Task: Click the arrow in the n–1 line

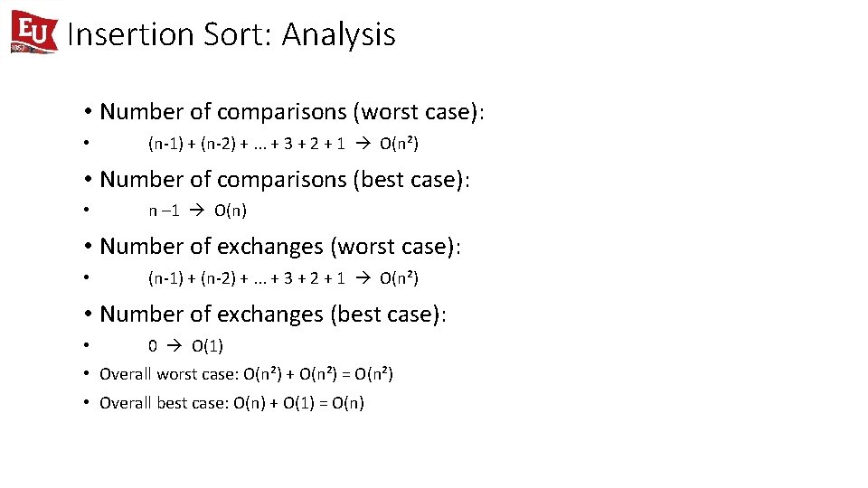Action: pyautogui.click(x=197, y=211)
